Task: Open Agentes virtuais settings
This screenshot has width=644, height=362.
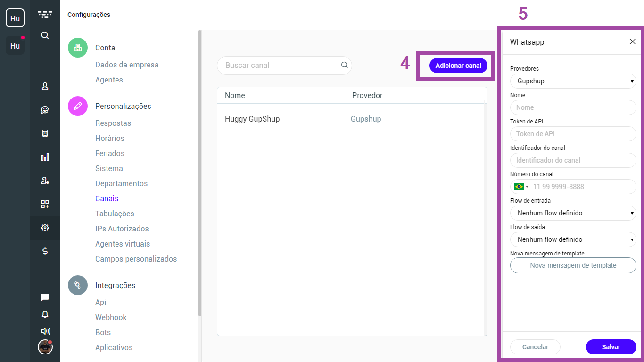Action: click(x=123, y=244)
